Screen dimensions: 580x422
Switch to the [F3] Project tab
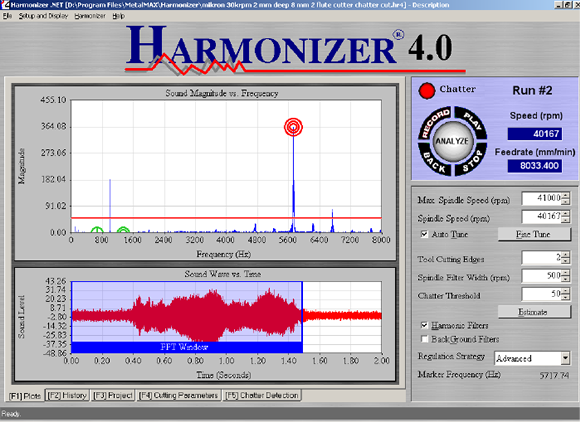click(x=113, y=395)
